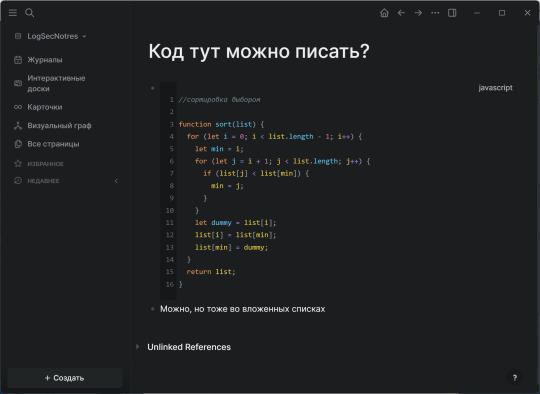The height and width of the screenshot is (394, 540).
Task: Navigate back with the left arrow
Action: coord(401,13)
